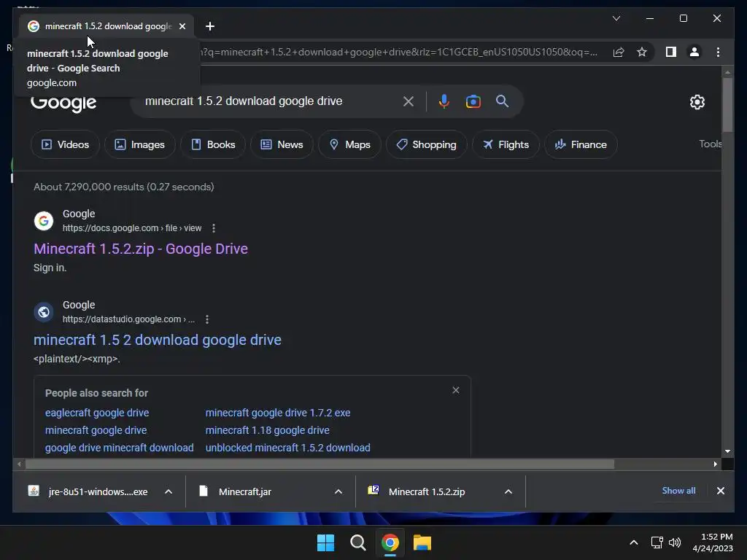Expand options for Minecraft 1.5.2.zip download
This screenshot has height=560, width=747.
pyautogui.click(x=508, y=491)
